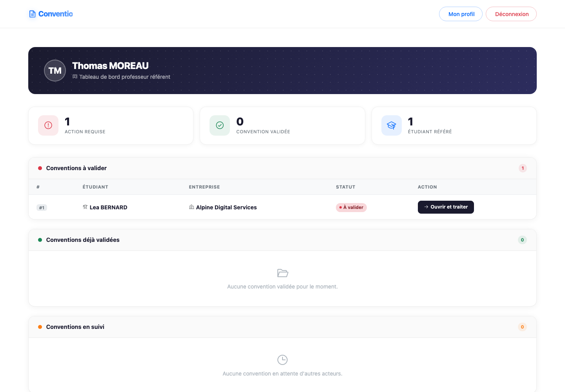The width and height of the screenshot is (565, 392).
Task: Click the orange dot beside Conventions en suivi
Action: 40,327
